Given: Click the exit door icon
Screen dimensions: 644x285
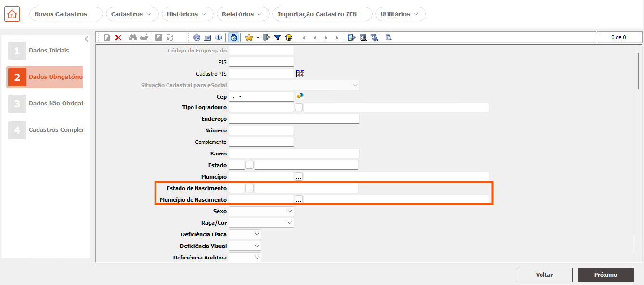Looking at the screenshot, I should pos(267,38).
